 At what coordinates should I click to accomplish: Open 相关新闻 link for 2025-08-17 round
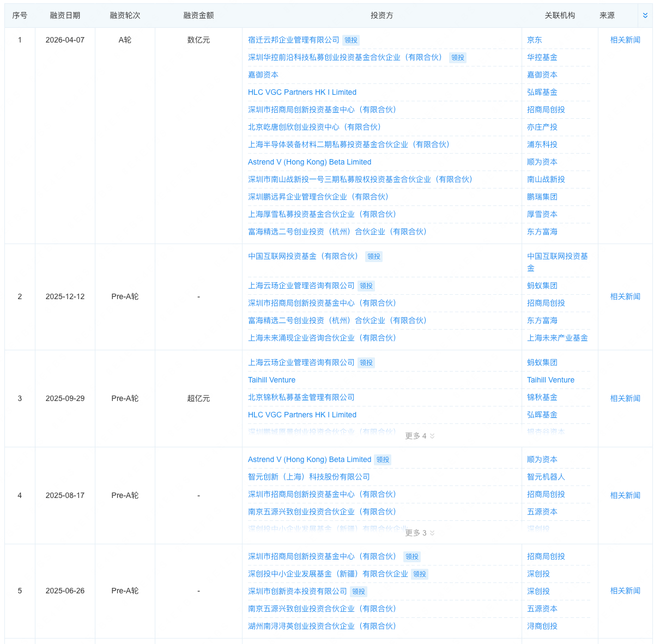coord(625,495)
